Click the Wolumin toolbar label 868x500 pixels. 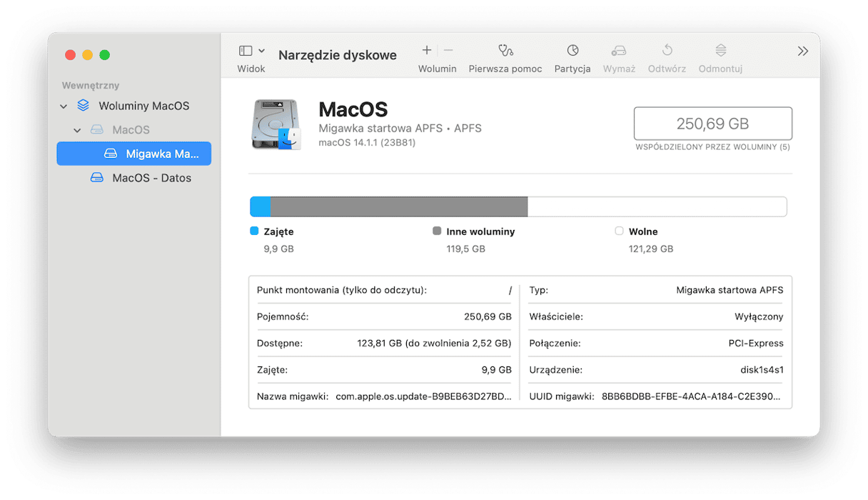coord(438,69)
